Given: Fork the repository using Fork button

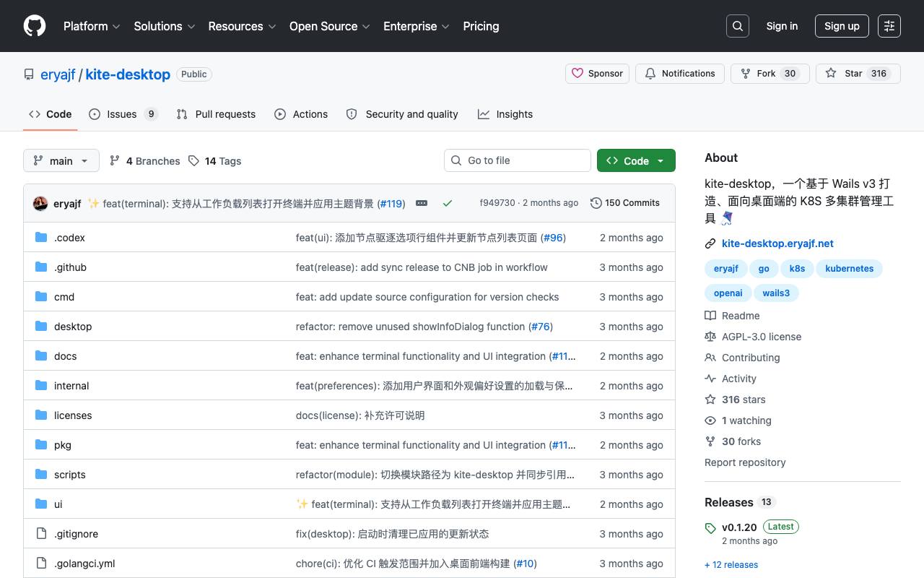Looking at the screenshot, I should 770,74.
